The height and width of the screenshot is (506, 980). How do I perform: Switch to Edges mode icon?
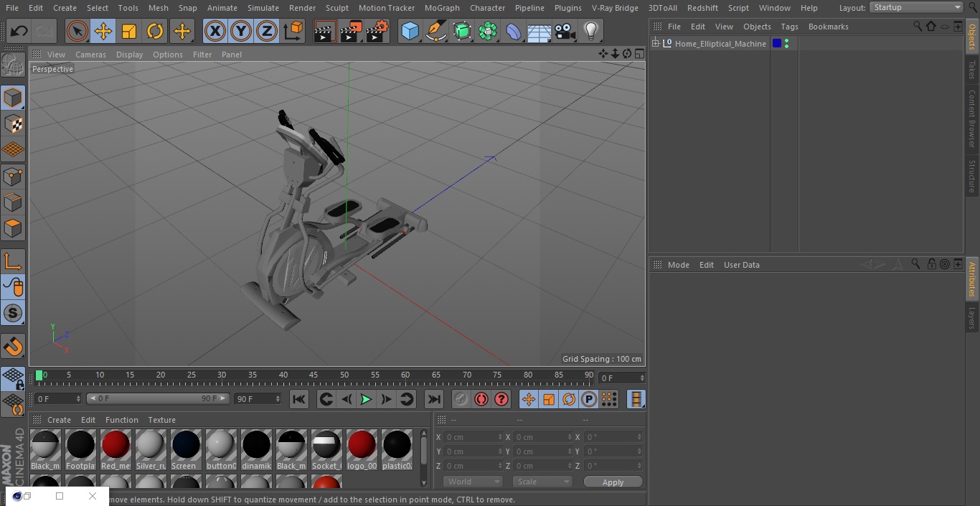point(13,202)
